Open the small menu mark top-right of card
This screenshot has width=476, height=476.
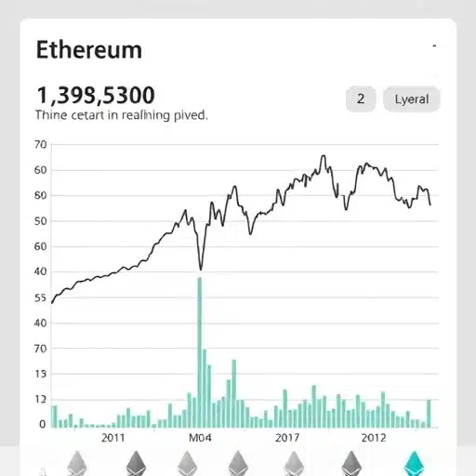coord(434,46)
